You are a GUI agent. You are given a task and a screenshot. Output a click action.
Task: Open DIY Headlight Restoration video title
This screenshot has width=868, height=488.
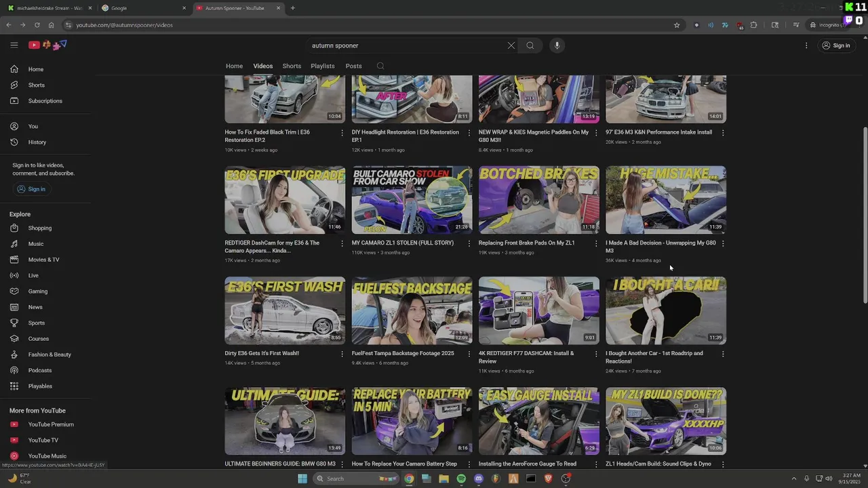click(405, 136)
